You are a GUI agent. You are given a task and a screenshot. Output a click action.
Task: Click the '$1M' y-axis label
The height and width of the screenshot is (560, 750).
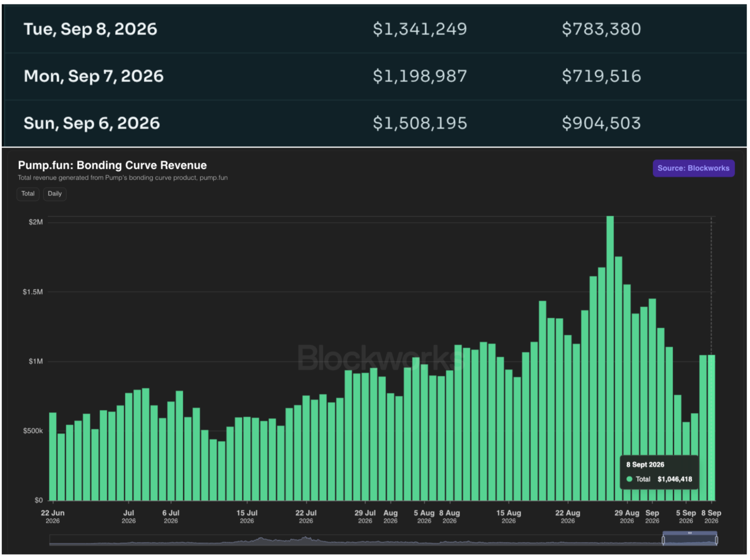tap(36, 361)
